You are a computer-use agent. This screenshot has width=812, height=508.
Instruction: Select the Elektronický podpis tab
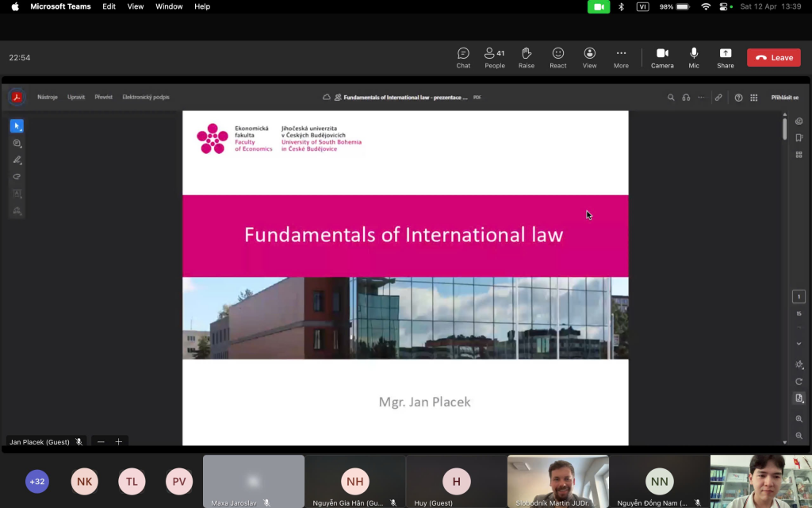pos(146,97)
